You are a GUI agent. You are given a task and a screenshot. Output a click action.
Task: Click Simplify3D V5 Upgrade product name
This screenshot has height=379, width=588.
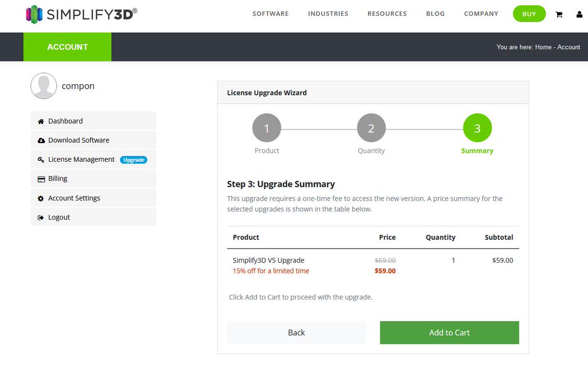(x=269, y=260)
